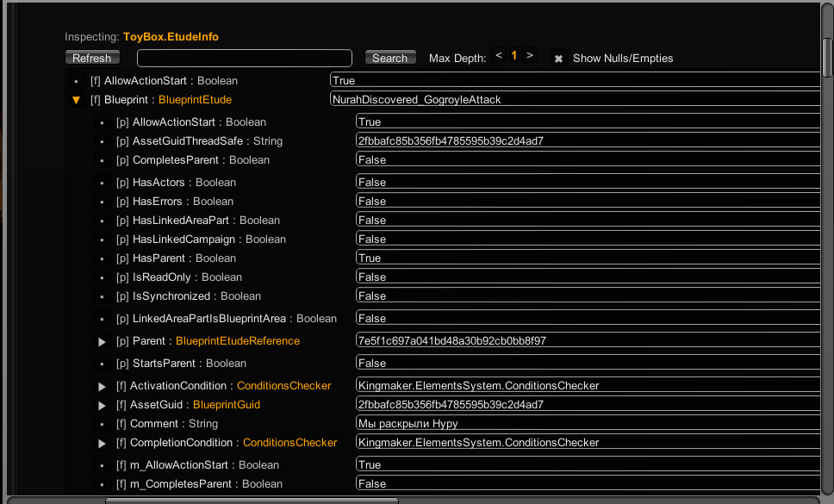This screenshot has width=834, height=504.
Task: Click the [f] AssetGuid value field
Action: tap(588, 405)
